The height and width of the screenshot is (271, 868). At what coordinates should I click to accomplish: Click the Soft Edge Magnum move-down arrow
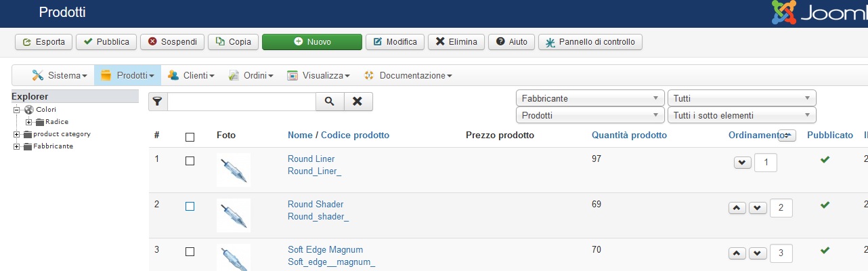[x=758, y=253]
